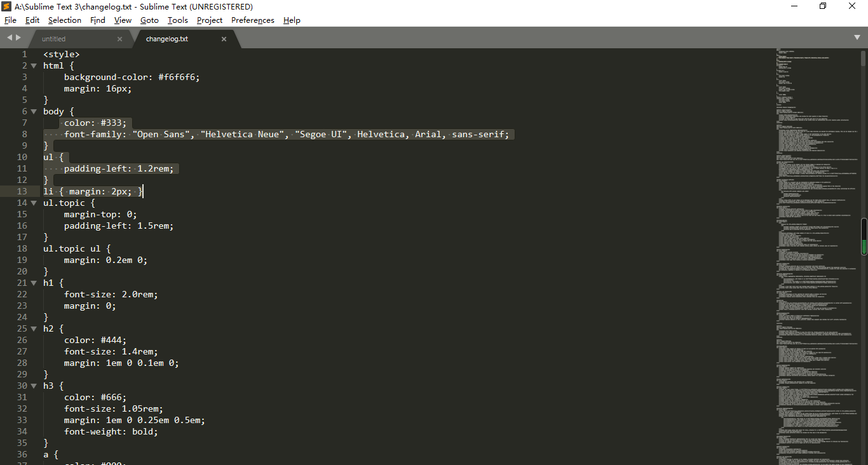Collapse the html code block fold arrow
868x465 pixels.
coord(33,65)
